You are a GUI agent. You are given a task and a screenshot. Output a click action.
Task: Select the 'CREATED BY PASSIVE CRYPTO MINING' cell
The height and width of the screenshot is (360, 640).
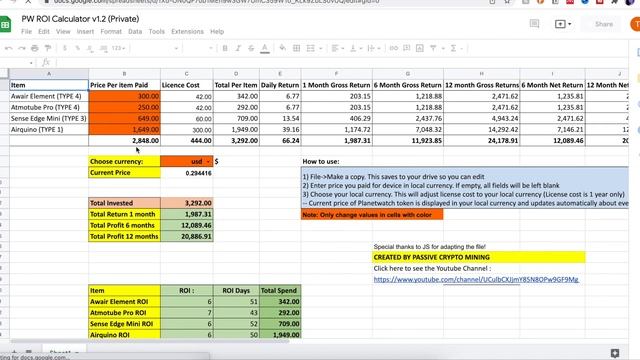pyautogui.click(x=479, y=257)
